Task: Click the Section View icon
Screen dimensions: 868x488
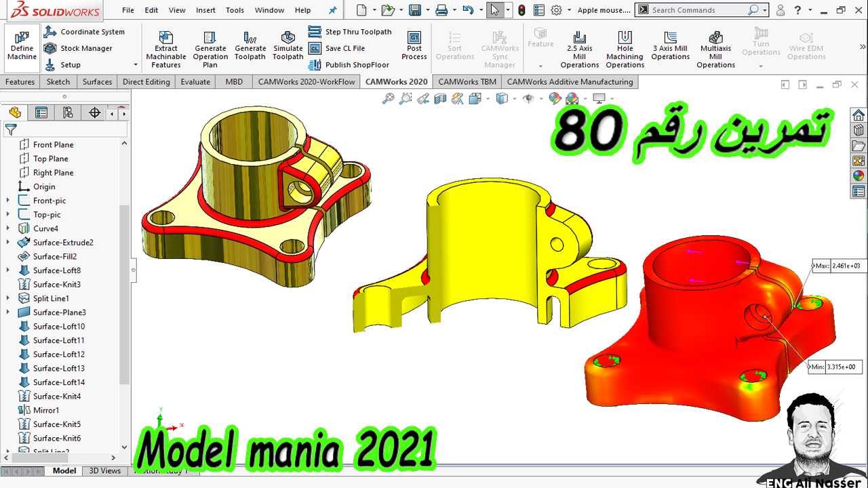Action: (440, 99)
